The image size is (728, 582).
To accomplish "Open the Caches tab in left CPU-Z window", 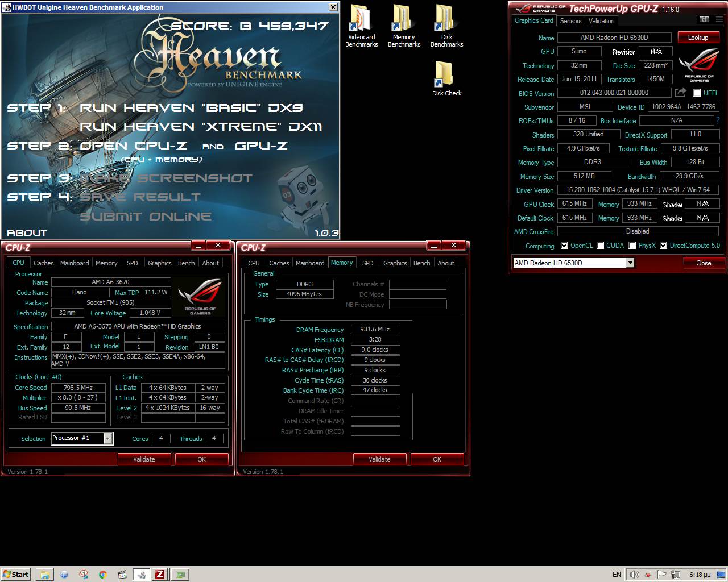I will (44, 263).
